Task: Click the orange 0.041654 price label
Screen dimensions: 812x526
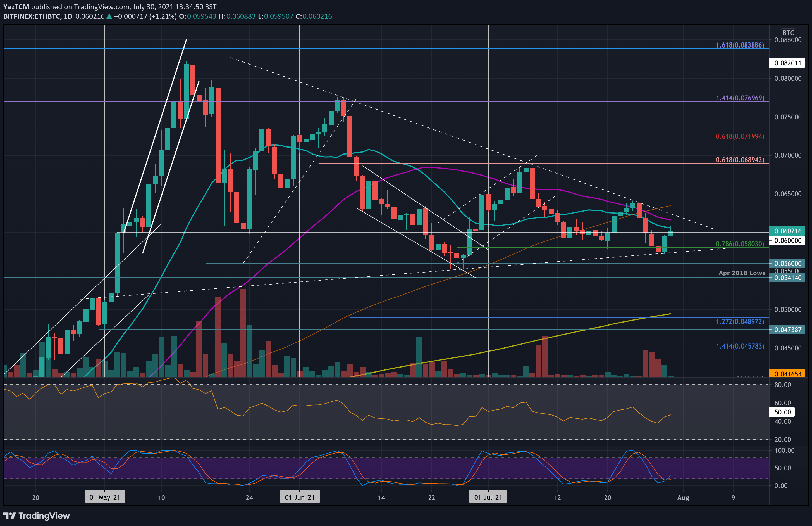Action: click(787, 374)
